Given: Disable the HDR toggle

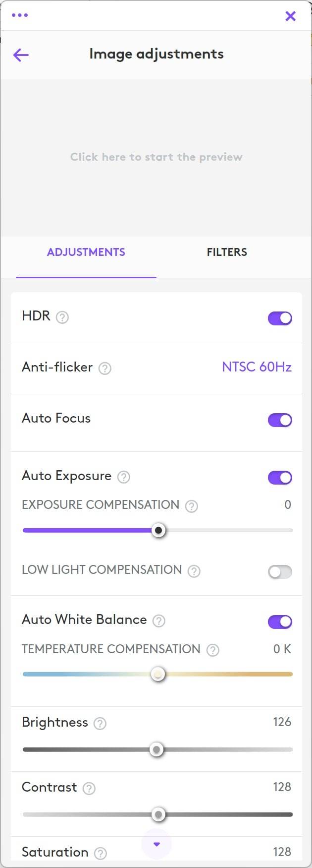Looking at the screenshot, I should (x=280, y=318).
